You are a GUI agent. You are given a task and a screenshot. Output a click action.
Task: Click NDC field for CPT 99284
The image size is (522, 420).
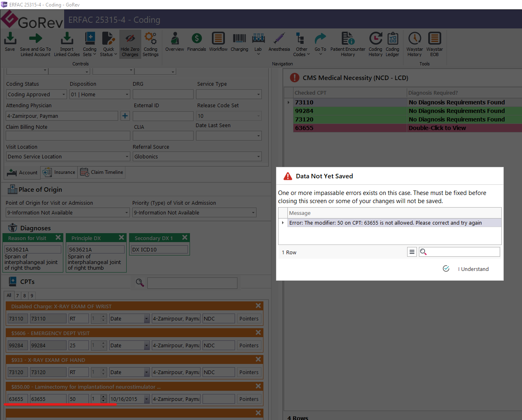pos(219,345)
